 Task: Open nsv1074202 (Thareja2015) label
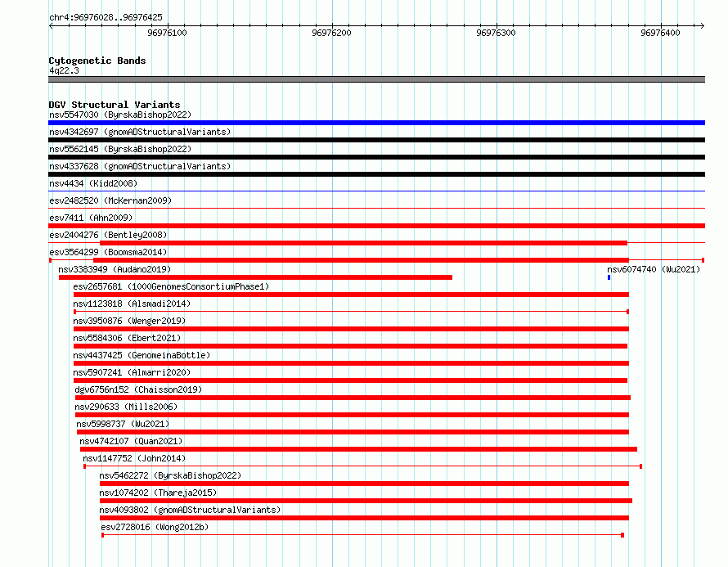click(159, 493)
